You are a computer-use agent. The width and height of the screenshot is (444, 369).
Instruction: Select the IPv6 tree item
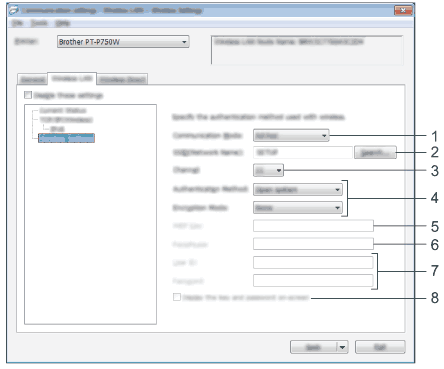coord(57,128)
